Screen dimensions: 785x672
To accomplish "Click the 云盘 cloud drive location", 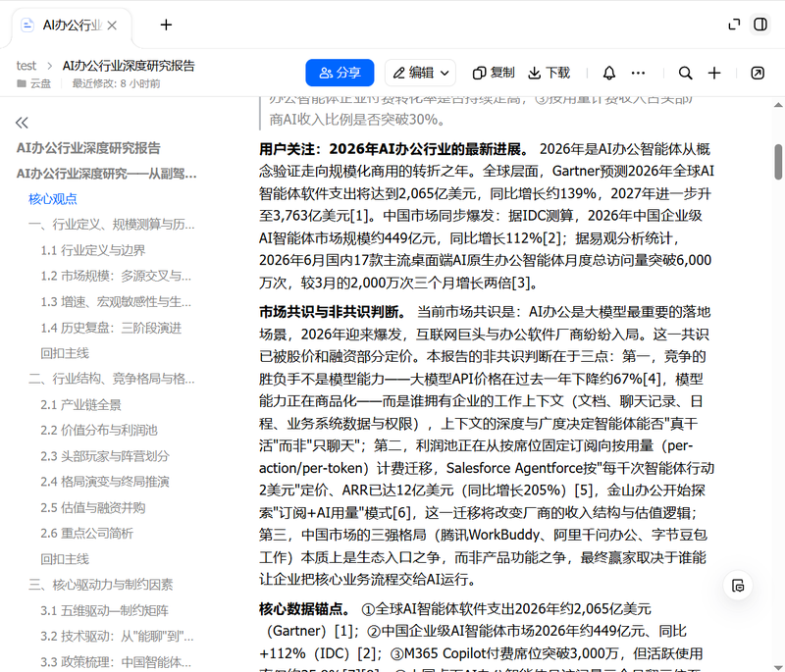I will 34,83.
